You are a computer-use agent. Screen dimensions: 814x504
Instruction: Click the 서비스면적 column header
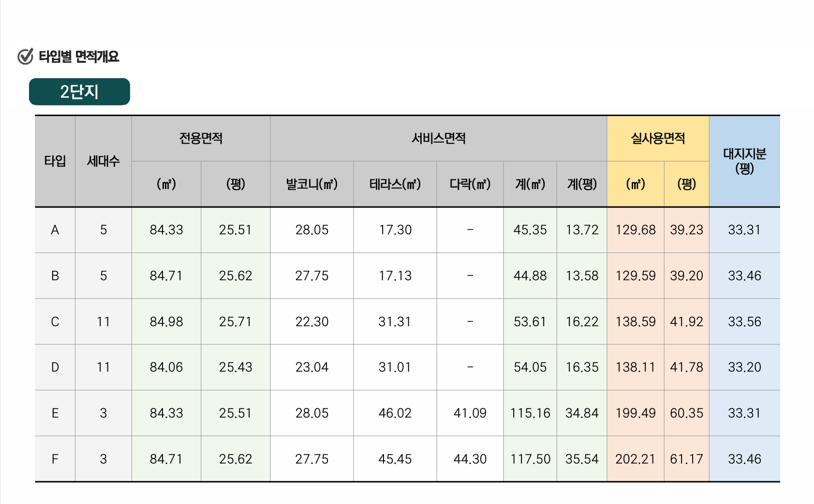click(x=438, y=138)
